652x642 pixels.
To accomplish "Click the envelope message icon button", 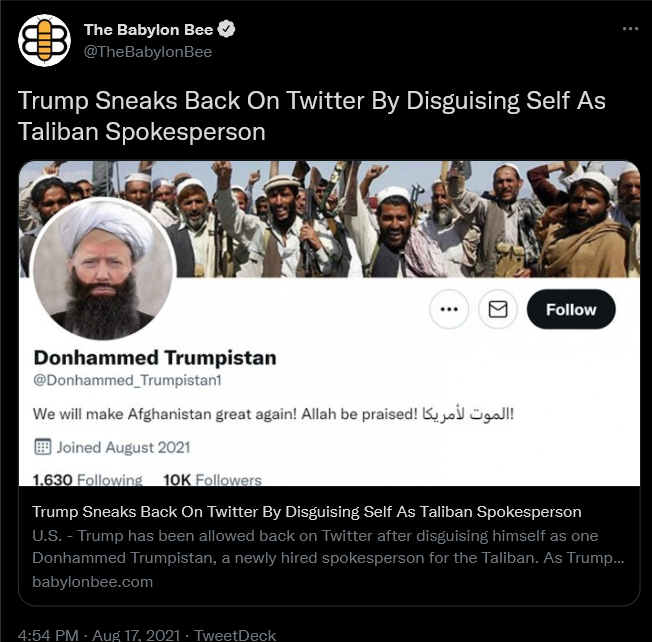I will [498, 309].
